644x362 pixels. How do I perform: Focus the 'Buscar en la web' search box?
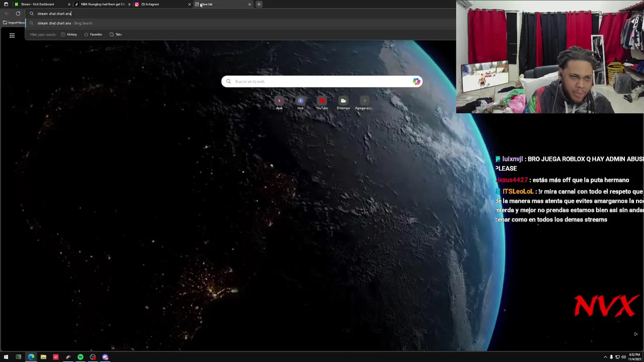pos(322,81)
